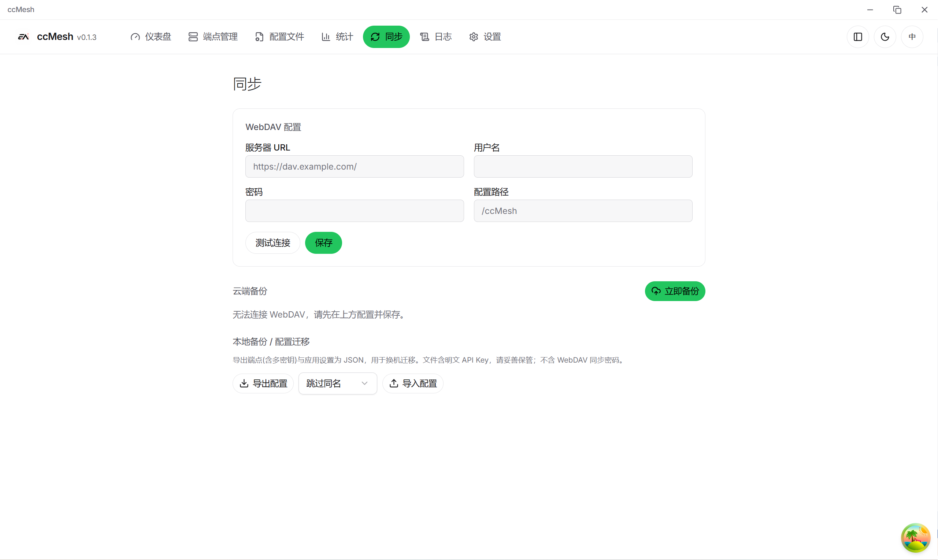Close the ccMesh window
Screen dimensions: 938x560
pos(924,10)
